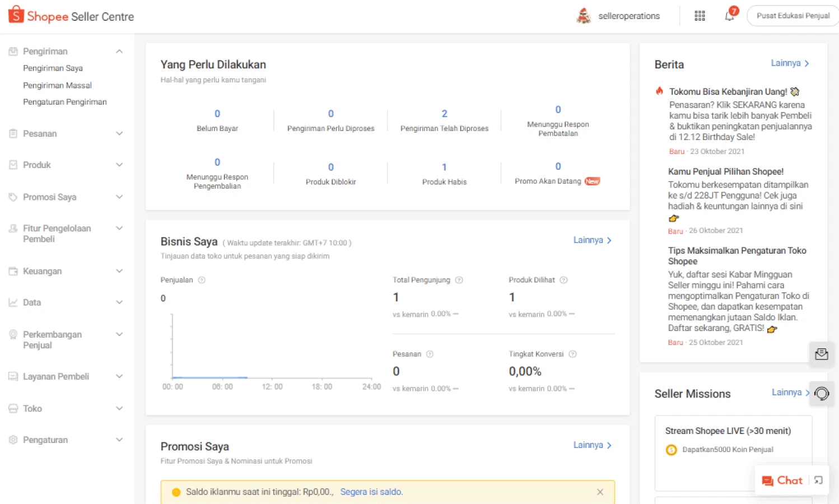Click the notification bell icon
The height and width of the screenshot is (504, 839).
[x=729, y=16]
